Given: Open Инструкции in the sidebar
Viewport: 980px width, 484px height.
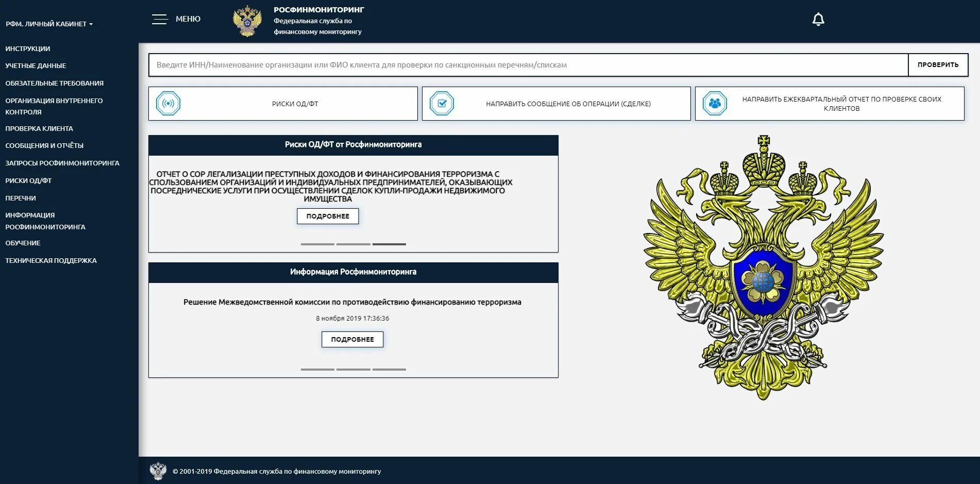Looking at the screenshot, I should click(x=28, y=48).
